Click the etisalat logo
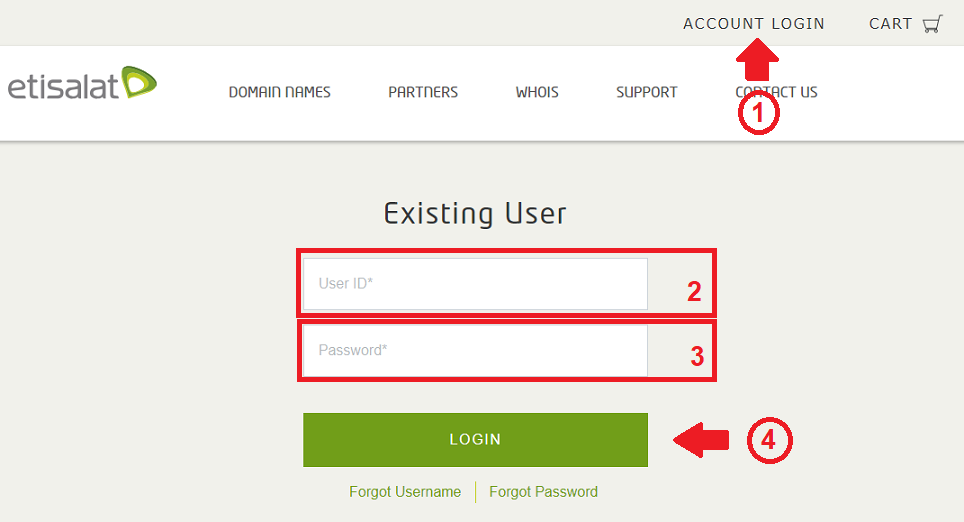Image resolution: width=964 pixels, height=522 pixels. pyautogui.click(x=82, y=85)
